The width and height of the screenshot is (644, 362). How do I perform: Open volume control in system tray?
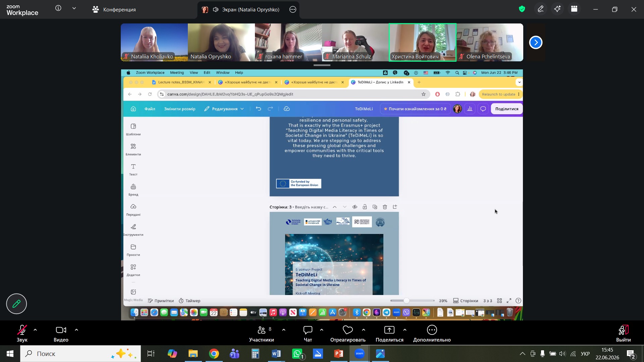(562, 354)
